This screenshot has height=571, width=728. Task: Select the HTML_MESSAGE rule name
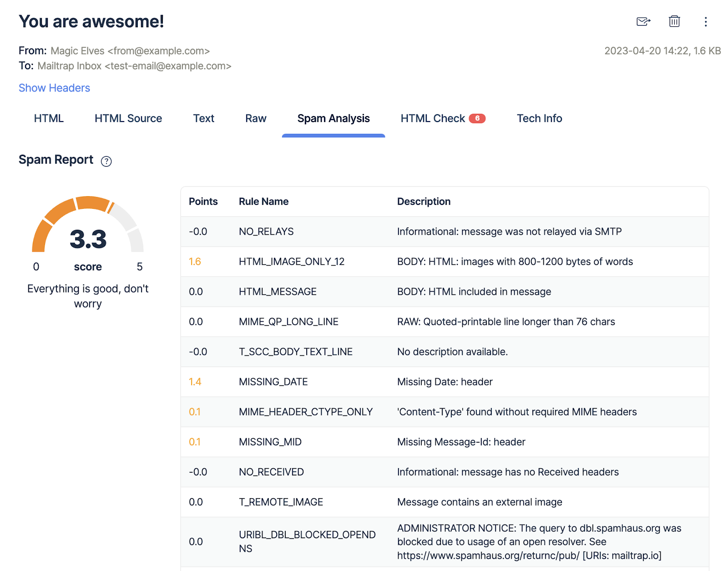278,292
